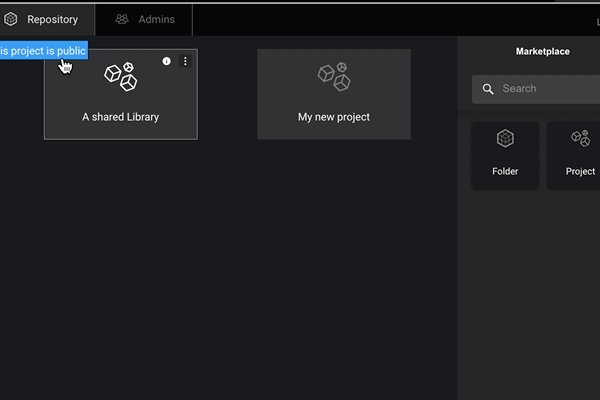Click the "project is public" tooltip

point(43,51)
